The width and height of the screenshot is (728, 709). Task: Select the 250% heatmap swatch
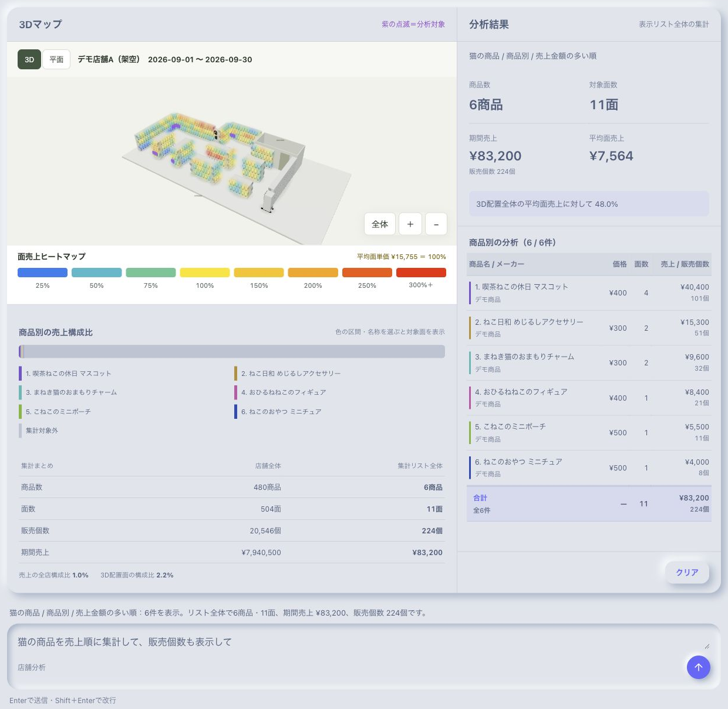point(367,273)
